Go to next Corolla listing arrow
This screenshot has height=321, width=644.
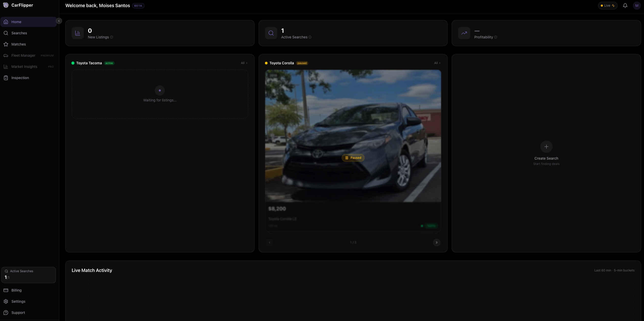point(436,242)
